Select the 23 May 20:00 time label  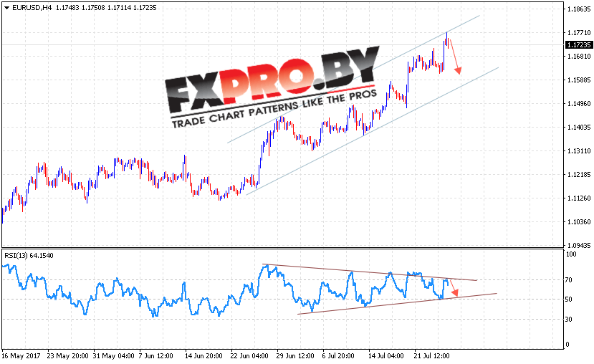(67, 356)
